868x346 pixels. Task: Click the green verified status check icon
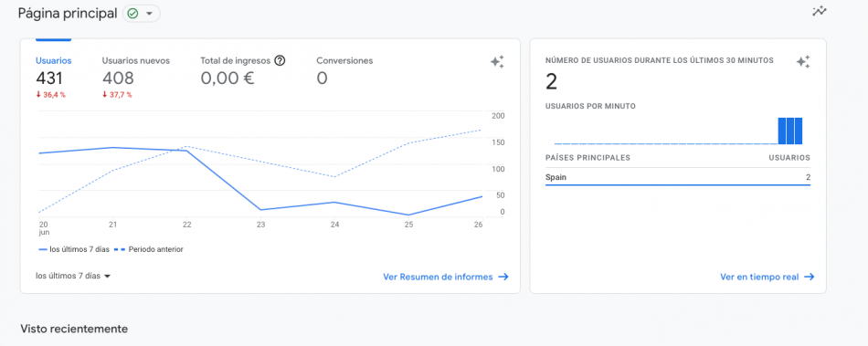132,14
